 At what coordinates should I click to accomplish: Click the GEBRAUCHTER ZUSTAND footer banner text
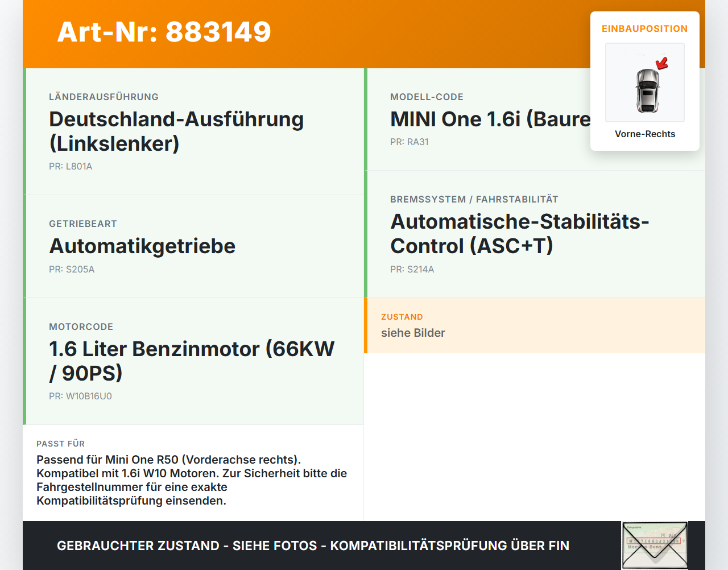(313, 546)
